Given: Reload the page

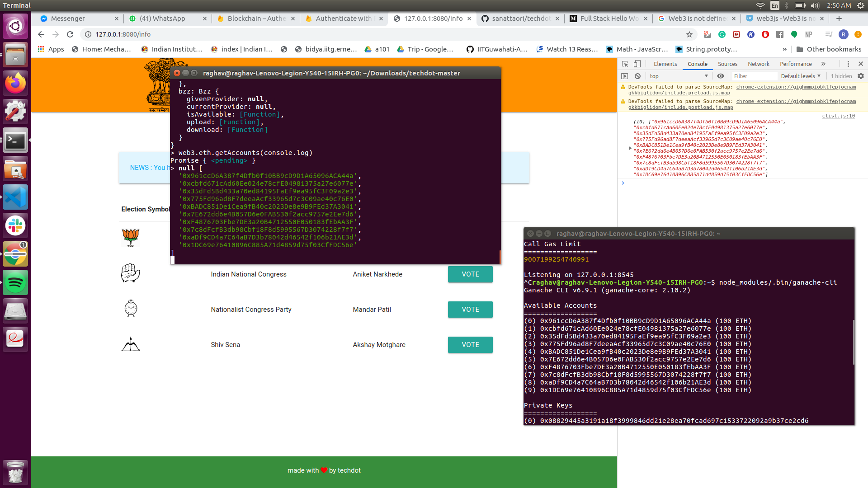Looking at the screenshot, I should [x=70, y=34].
